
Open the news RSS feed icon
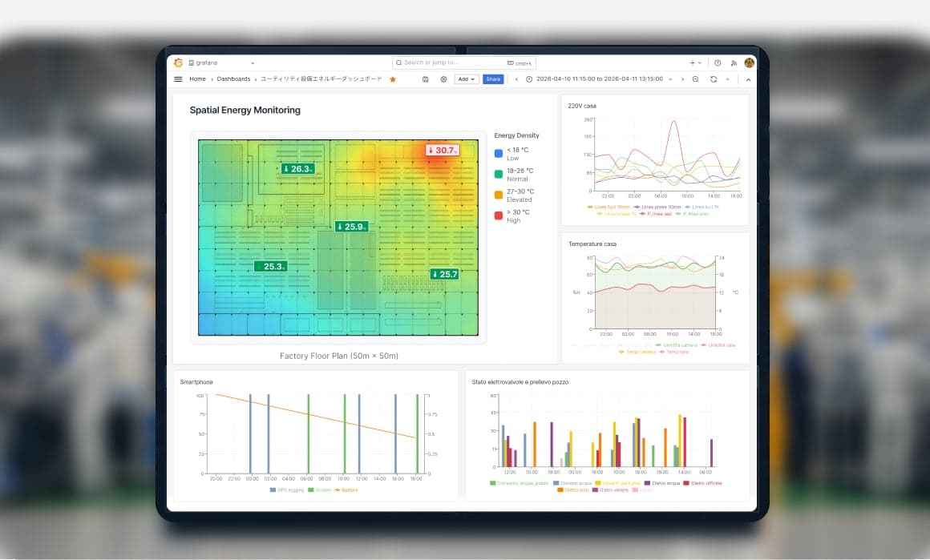click(x=733, y=62)
